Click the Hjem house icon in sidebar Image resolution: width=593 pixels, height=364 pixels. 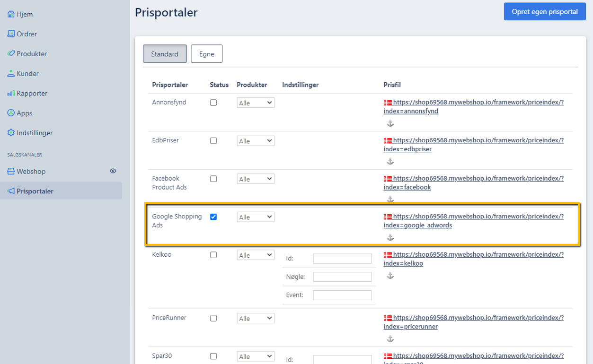pos(11,14)
